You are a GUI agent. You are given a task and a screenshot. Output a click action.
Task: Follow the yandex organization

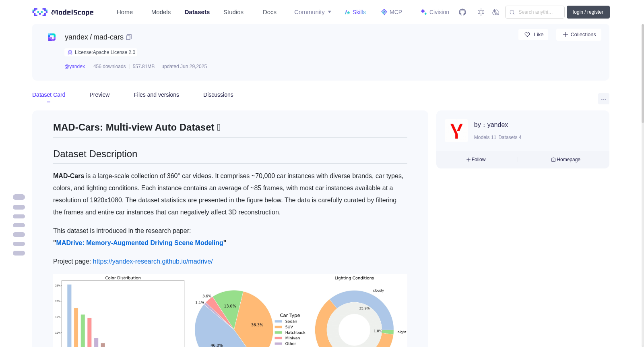click(x=476, y=160)
